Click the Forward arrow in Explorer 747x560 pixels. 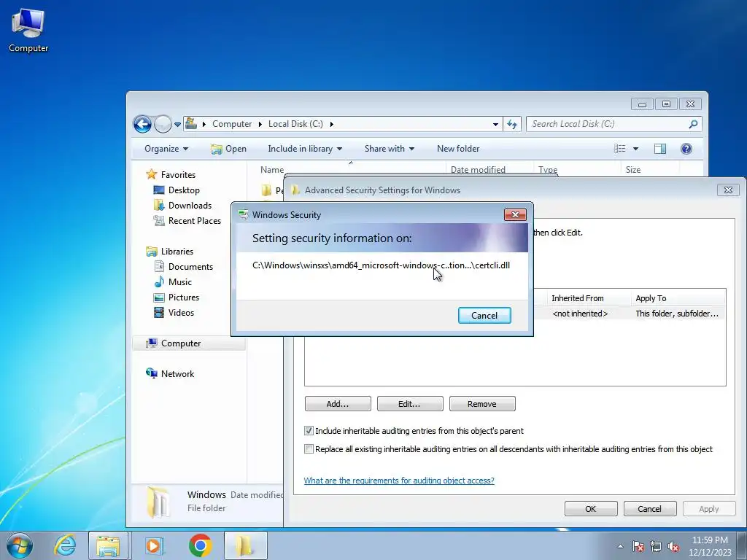(163, 124)
